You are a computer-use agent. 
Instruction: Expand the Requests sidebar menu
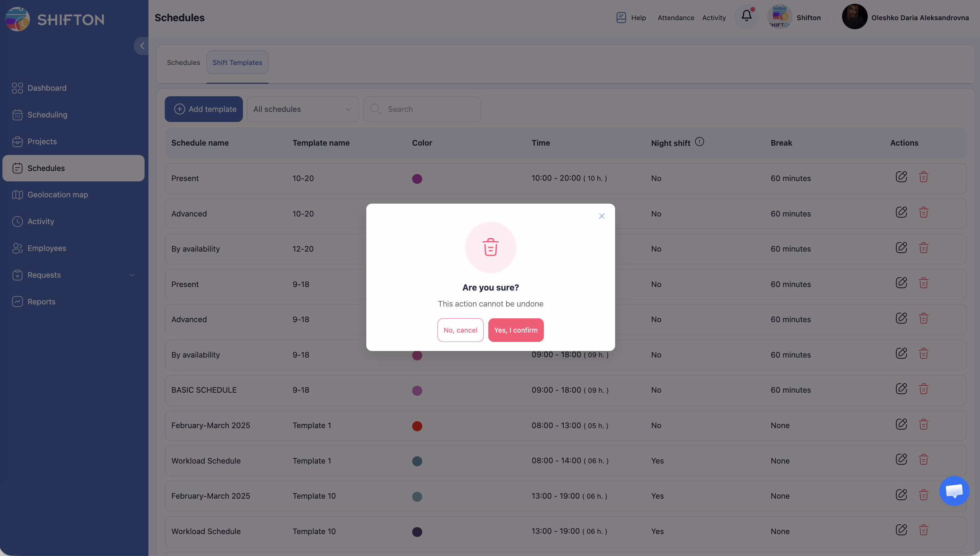pos(132,275)
